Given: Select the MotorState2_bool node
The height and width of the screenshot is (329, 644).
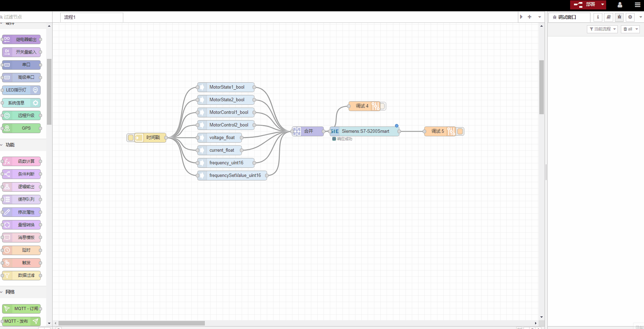Looking at the screenshot, I should point(226,100).
